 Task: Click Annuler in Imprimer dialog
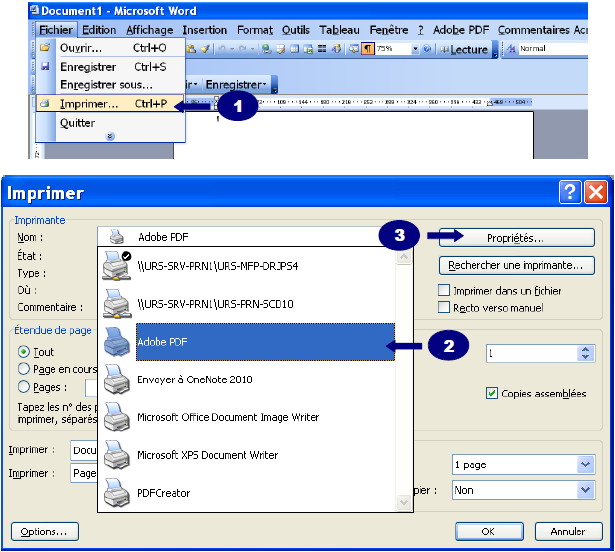point(568,532)
